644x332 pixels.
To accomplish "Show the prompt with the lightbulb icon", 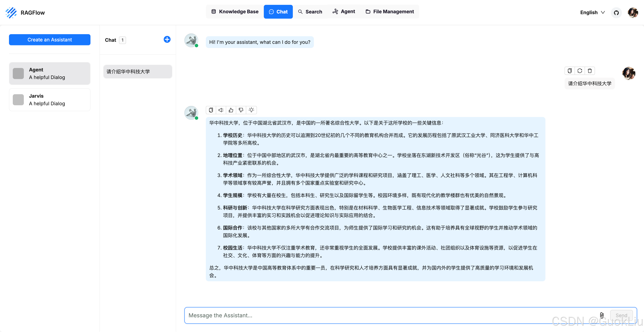I will point(251,110).
